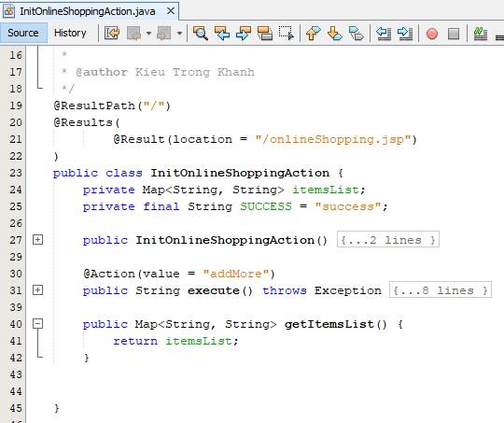Screen dimensions: 504x423
Task: Expand collapsed execute method at line 31
Action: (x=38, y=290)
